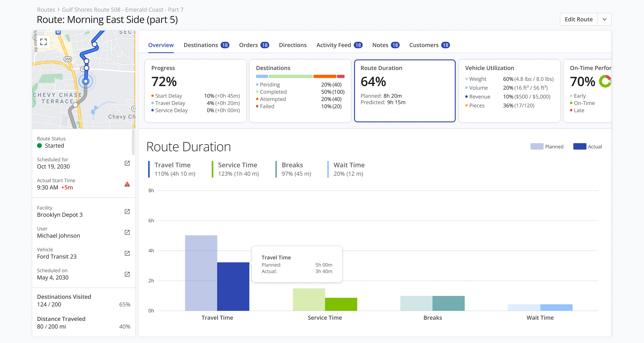This screenshot has height=343, width=644.
Task: Toggle the Planned series in chart legend
Action: click(x=547, y=147)
